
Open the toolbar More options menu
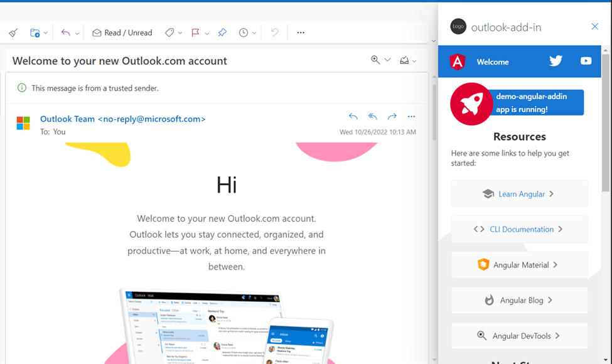pos(300,32)
